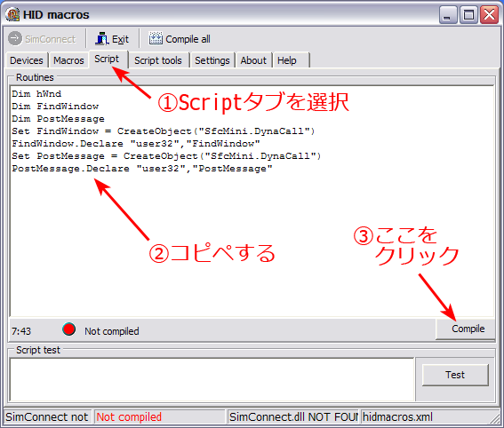
Task: Click the red Not compiled status indicator
Action: [x=68, y=329]
